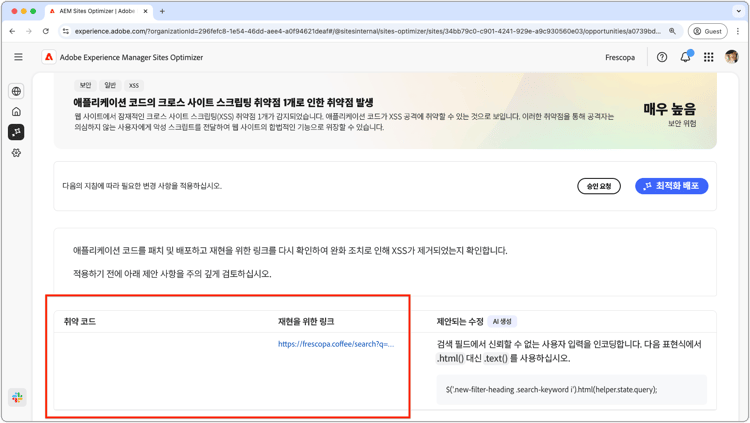
Task: Click the XSS tag
Action: coord(134,85)
